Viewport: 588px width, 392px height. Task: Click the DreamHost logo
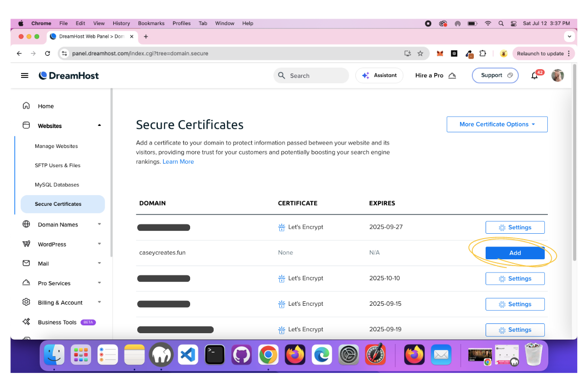pyautogui.click(x=69, y=75)
